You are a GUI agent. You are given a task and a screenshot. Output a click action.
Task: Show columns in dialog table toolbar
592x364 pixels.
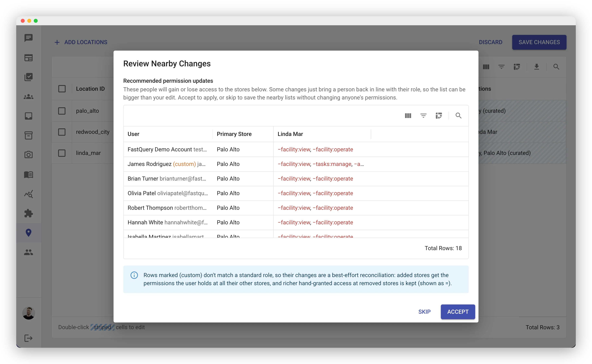click(x=408, y=116)
